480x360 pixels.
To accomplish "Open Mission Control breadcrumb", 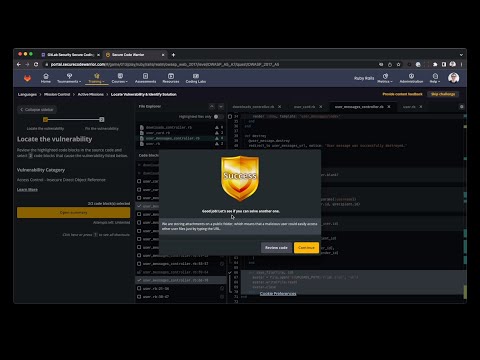I will click(x=57, y=94).
